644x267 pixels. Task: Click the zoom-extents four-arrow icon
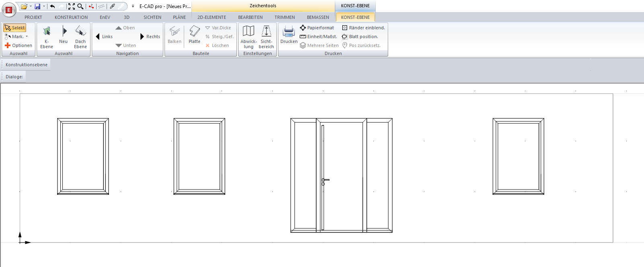71,6
